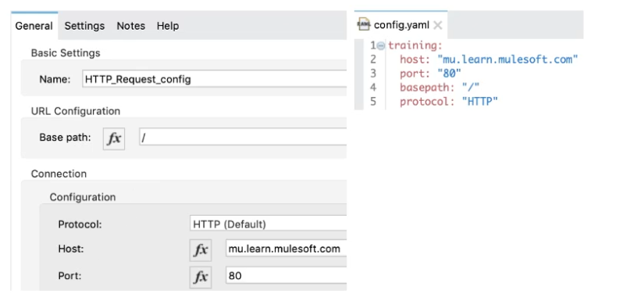Click the Host field with mu.learn.mulesoft.com
The image size is (644, 308).
[x=286, y=249]
